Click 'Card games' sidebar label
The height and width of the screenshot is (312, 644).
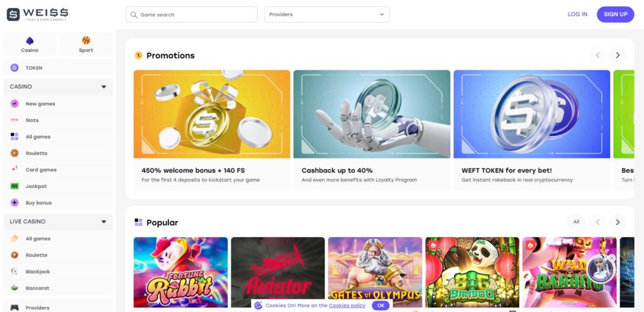[41, 170]
